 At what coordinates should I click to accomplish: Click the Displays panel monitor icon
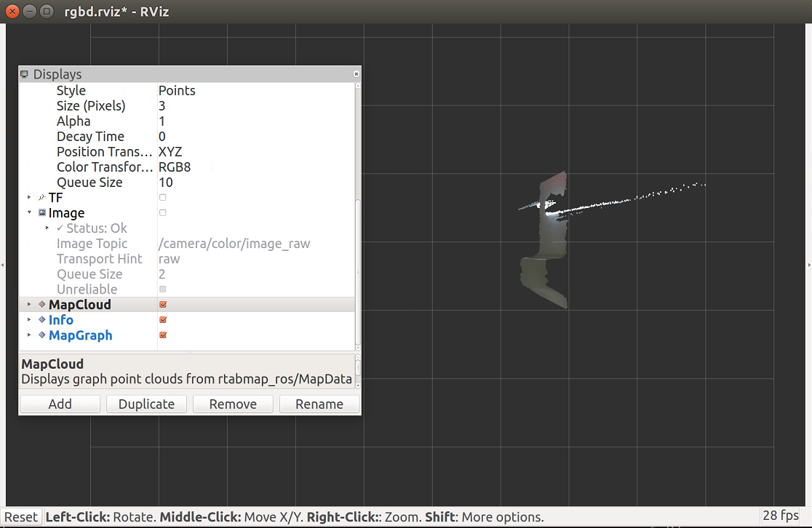point(25,74)
